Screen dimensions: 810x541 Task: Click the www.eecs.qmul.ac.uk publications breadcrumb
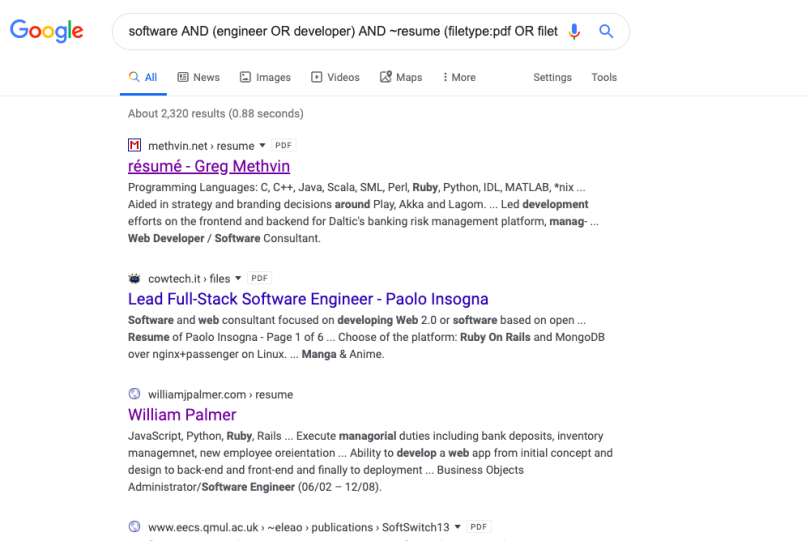pyautogui.click(x=299, y=527)
